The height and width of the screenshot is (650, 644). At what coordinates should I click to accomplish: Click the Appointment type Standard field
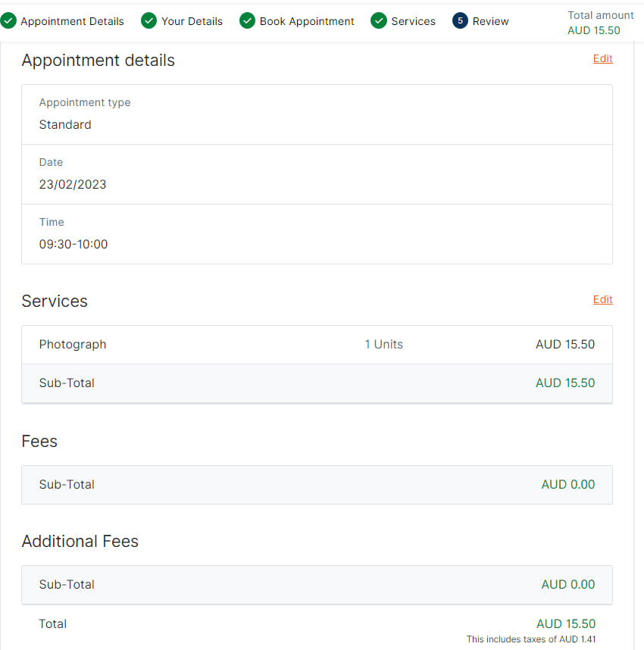tap(317, 114)
